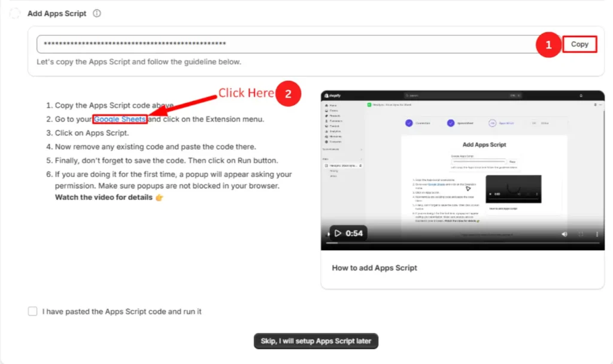
Task: Click the masked Apps Script code field
Action: [287, 44]
